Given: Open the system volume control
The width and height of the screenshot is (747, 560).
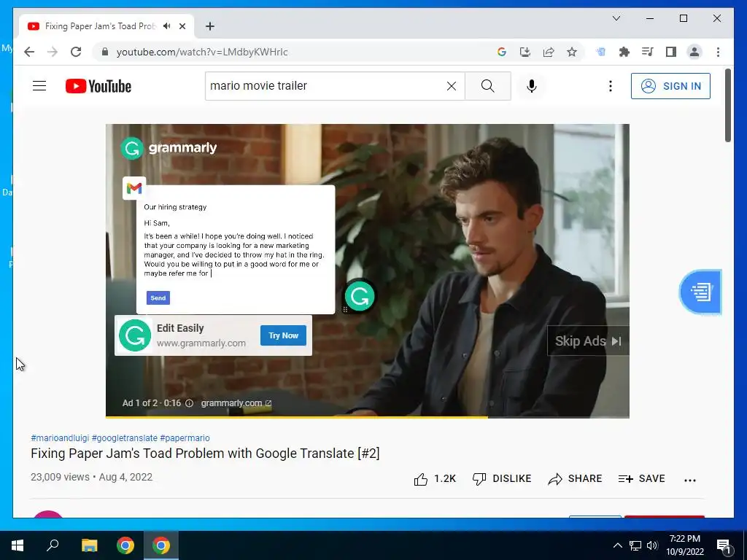Looking at the screenshot, I should coord(652,545).
